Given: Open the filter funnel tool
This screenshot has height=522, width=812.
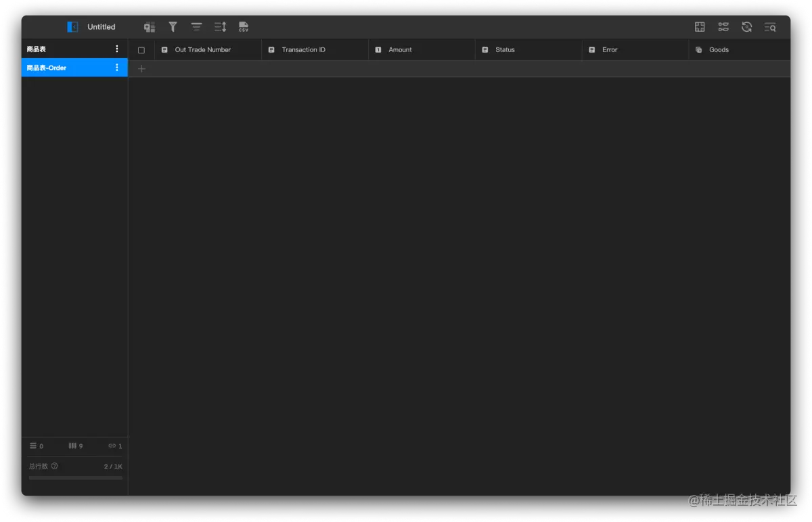Looking at the screenshot, I should coord(173,27).
